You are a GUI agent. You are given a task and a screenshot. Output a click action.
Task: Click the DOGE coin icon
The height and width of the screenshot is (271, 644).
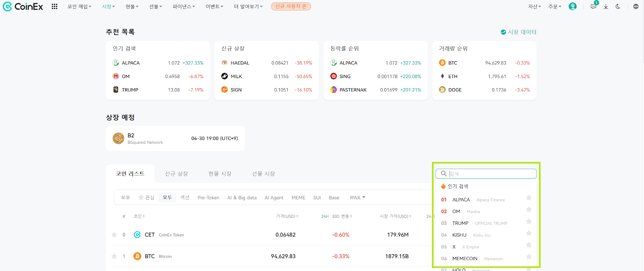[x=442, y=90]
